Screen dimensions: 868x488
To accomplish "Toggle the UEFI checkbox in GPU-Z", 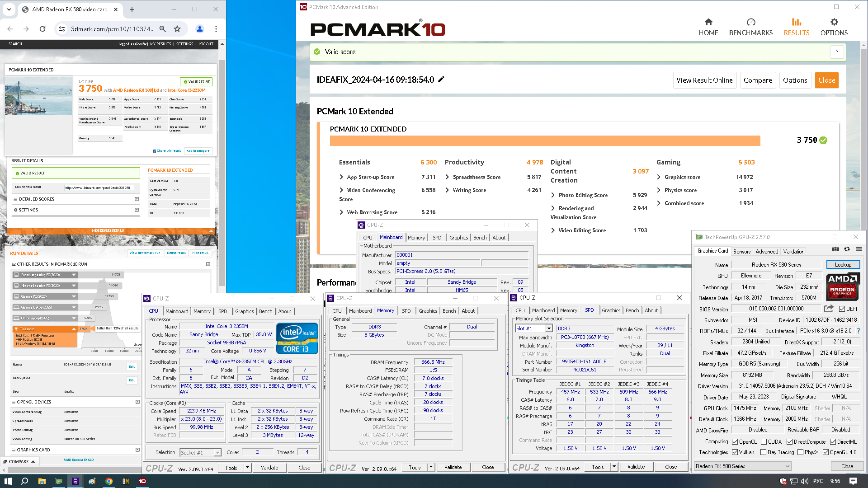I will [x=842, y=309].
